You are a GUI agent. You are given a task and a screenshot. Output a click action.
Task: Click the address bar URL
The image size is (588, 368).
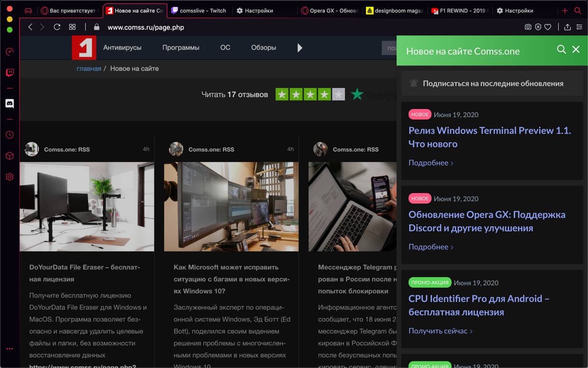(146, 27)
